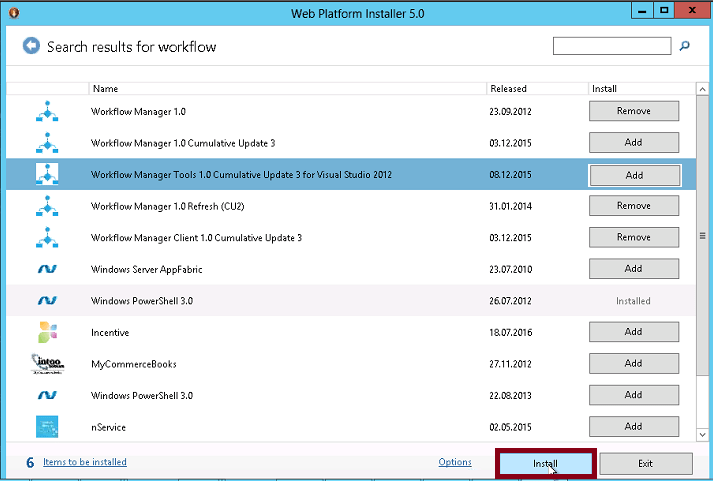Click the Workflow Manager 1.0 product icon
713x482 pixels.
(47, 111)
